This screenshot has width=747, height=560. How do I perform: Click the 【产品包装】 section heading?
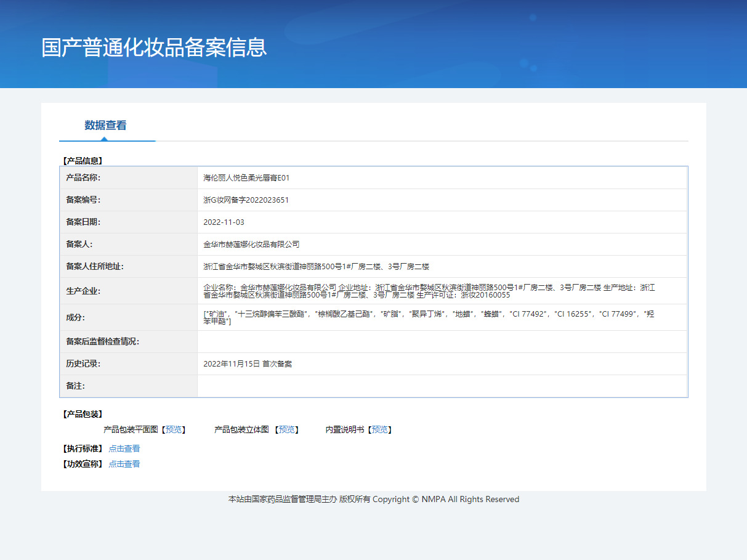[x=82, y=414]
